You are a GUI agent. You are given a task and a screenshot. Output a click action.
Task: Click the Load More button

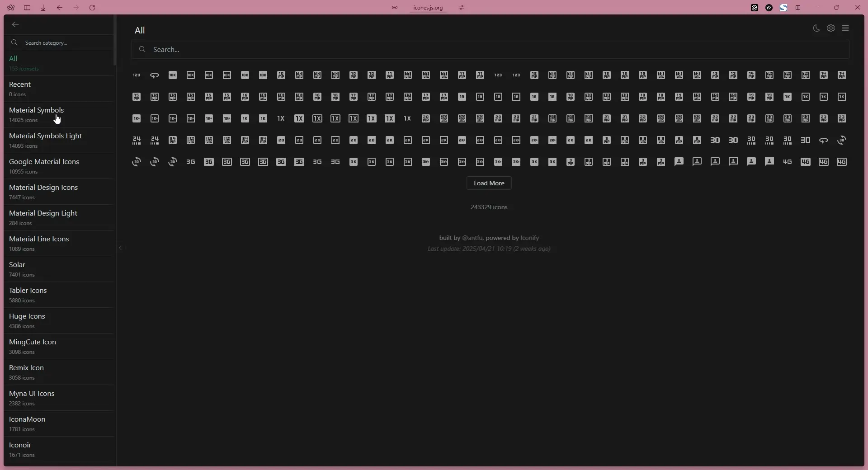488,183
